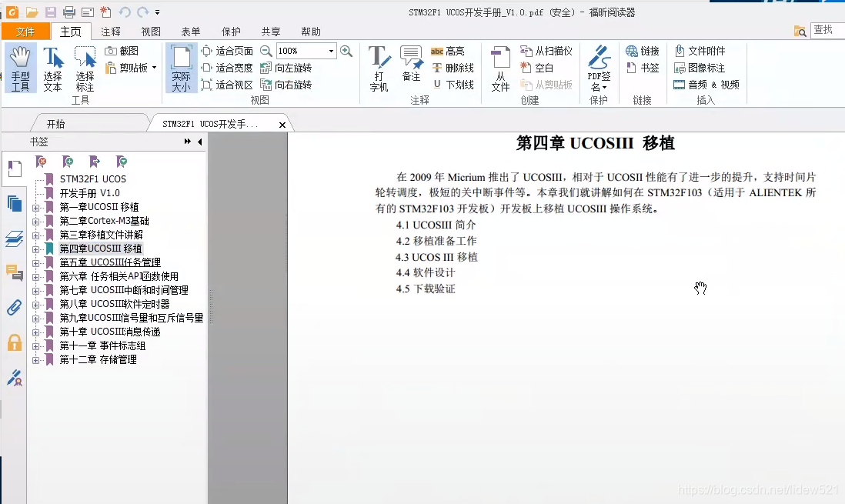This screenshot has height=504, width=845.
Task: Expand the 第七章 UCOSIII中断和时间管理 bookmark
Action: coord(35,291)
